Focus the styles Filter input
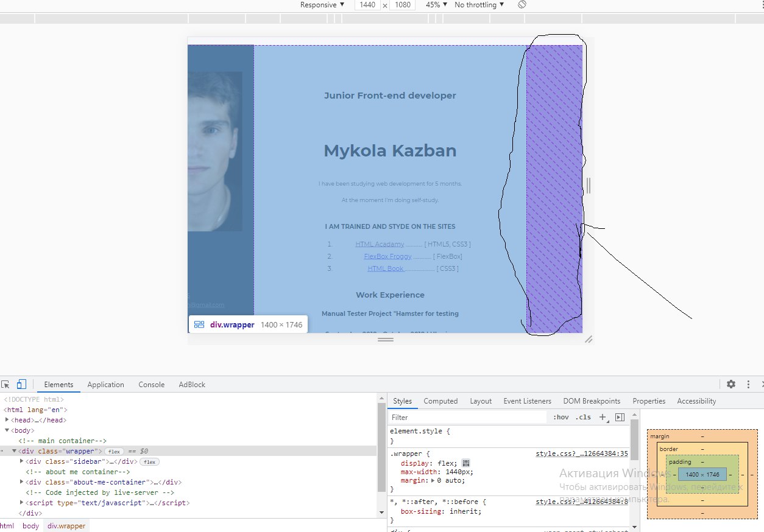This screenshot has width=764, height=532. 468,417
